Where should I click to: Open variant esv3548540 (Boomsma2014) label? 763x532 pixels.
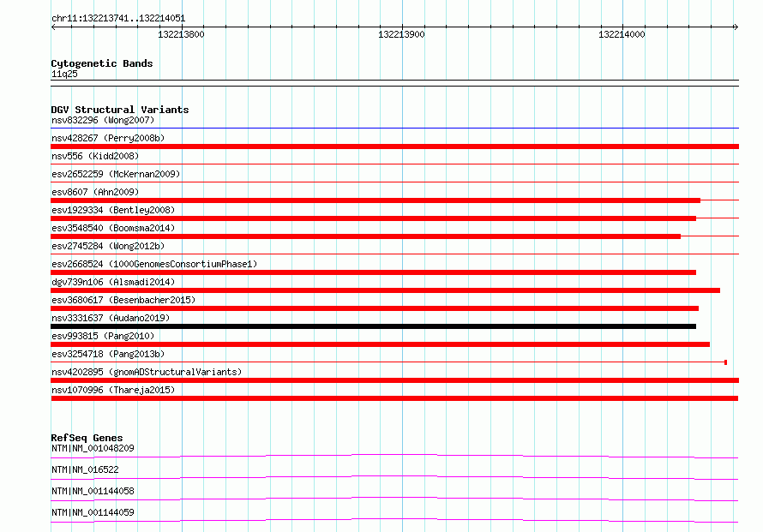point(113,228)
